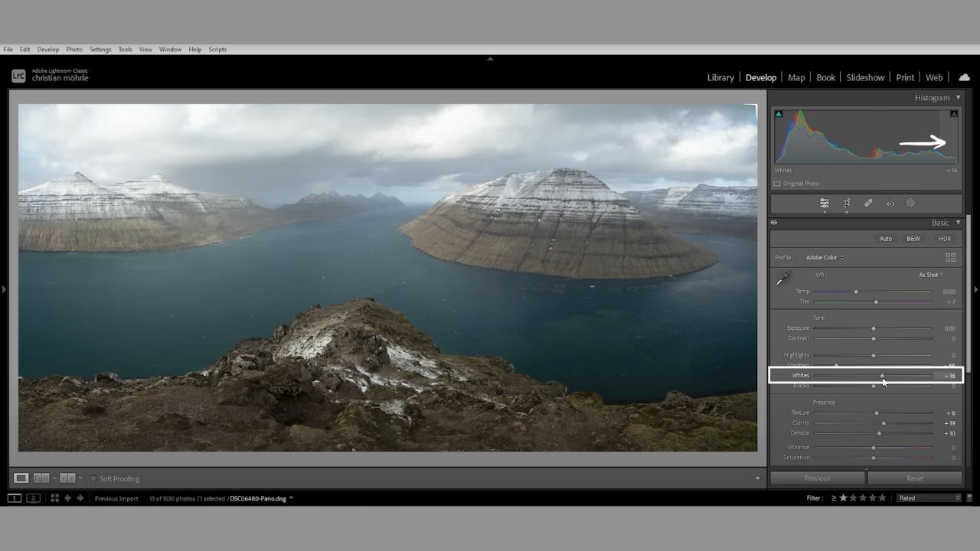Enable the Soft Proofing checkbox
Screen dimensions: 980x551
(x=93, y=479)
